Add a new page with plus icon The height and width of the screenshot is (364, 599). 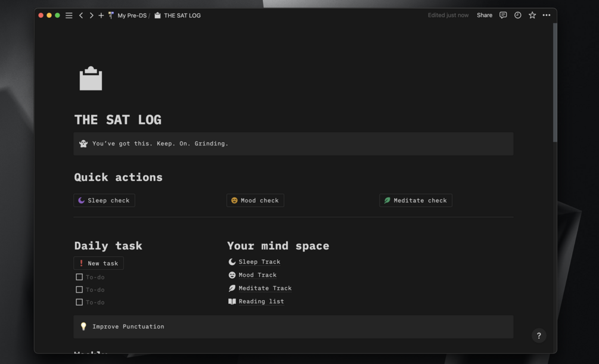coord(101,15)
